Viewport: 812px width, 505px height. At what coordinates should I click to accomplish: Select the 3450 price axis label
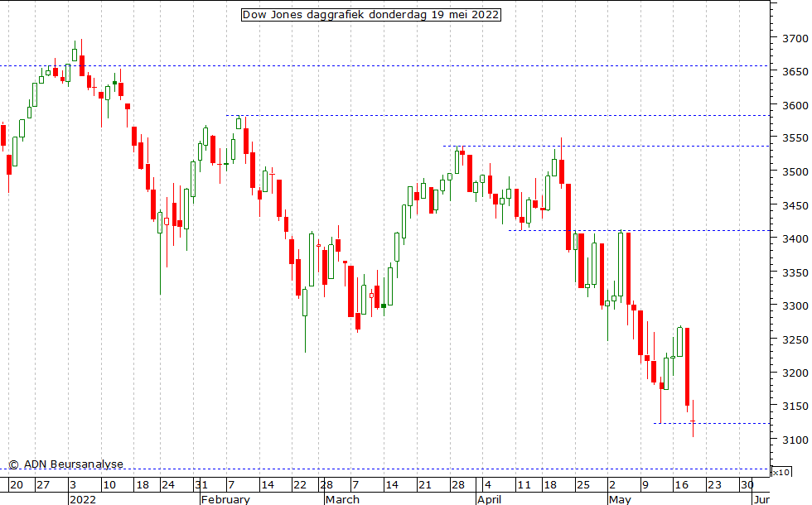pyautogui.click(x=795, y=205)
